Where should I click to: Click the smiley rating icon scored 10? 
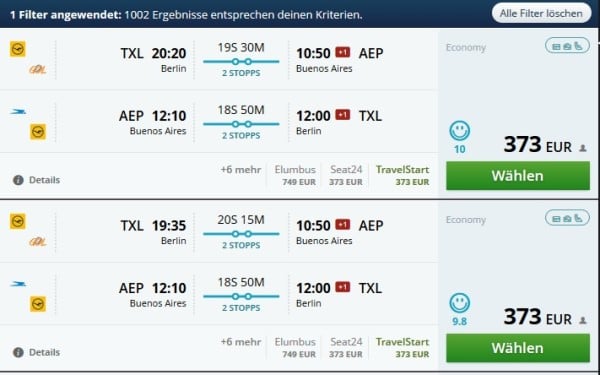pyautogui.click(x=460, y=131)
